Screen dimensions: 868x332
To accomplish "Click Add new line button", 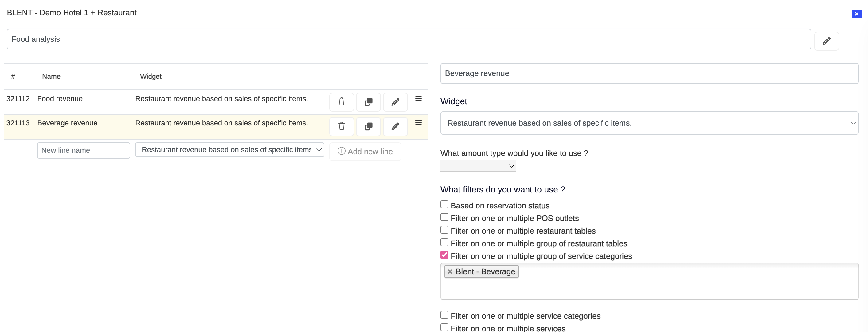I will pos(365,152).
